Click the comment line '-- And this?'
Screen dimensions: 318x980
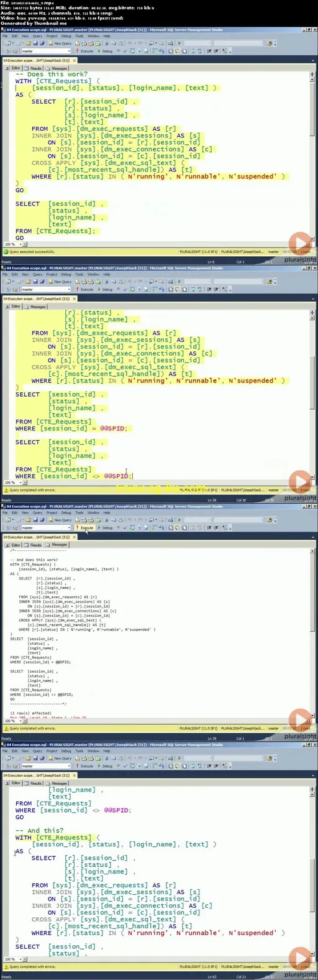point(40,831)
